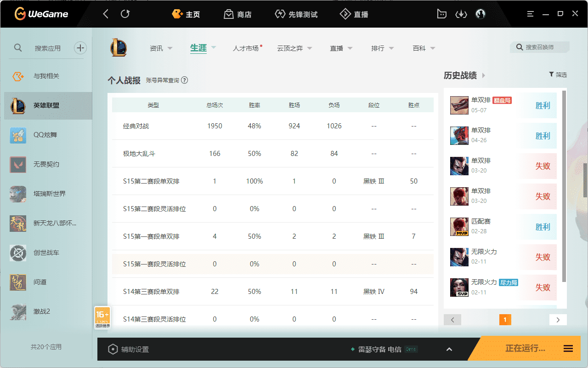Image resolution: width=588 pixels, height=368 pixels.
Task: Open the download manager icon
Action: [461, 14]
